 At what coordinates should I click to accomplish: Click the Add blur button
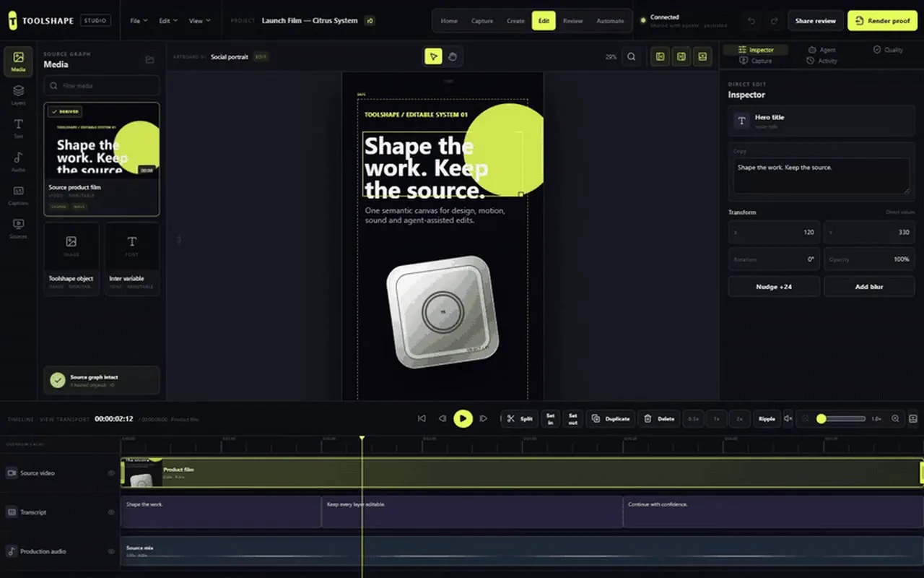tap(869, 287)
